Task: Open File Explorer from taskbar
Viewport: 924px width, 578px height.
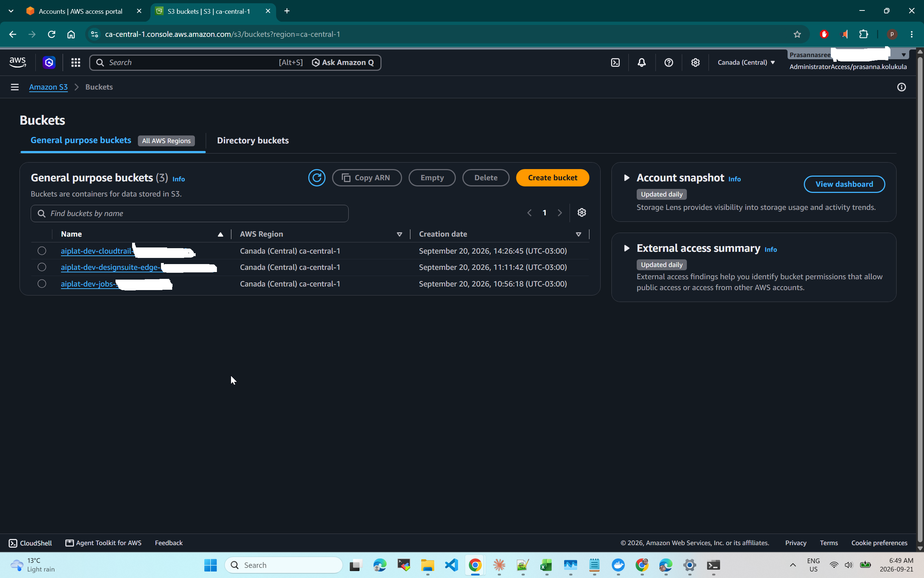Action: tap(428, 565)
